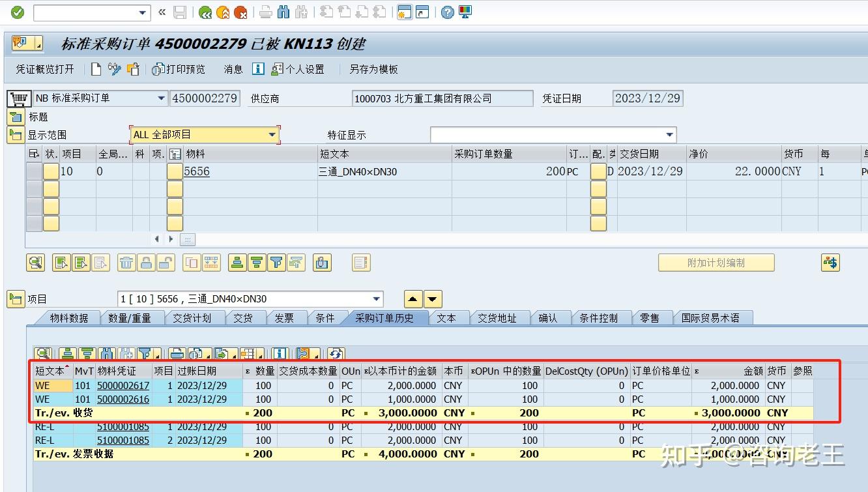Open the 显示范围 ALL 全部项目 dropdown
The image size is (868, 492).
click(x=272, y=135)
